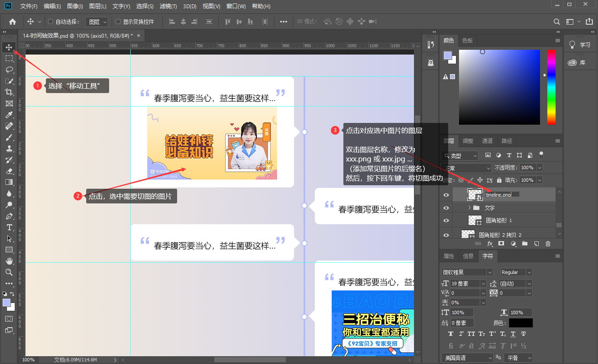The height and width of the screenshot is (364, 598).
Task: Select the Gradient tool
Action: coord(9,182)
